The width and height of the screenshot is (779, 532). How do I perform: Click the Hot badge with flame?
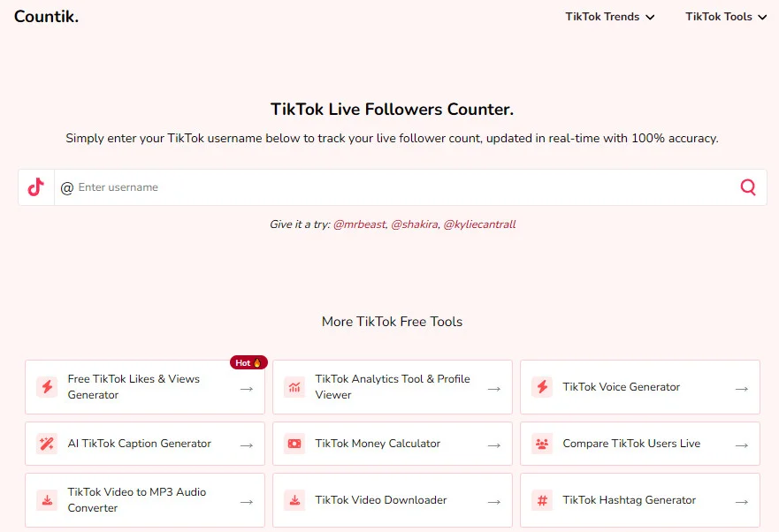click(x=248, y=362)
